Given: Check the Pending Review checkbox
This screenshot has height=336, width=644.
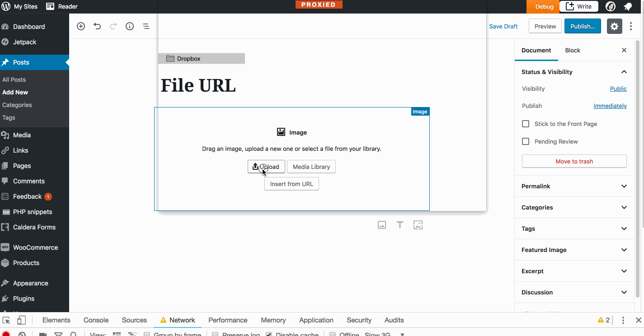Looking at the screenshot, I should coord(526,141).
